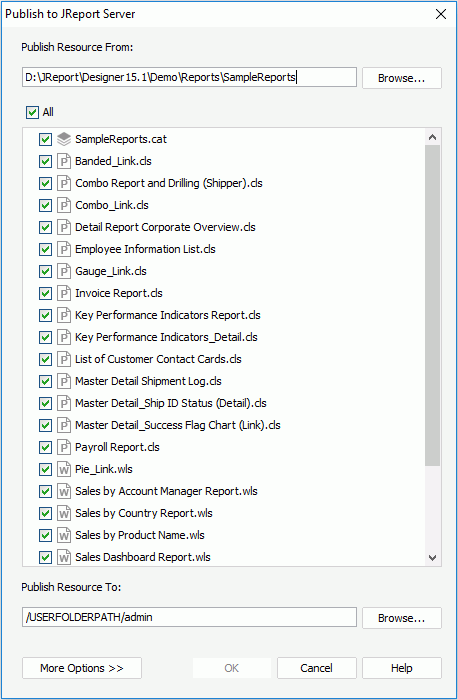Image resolution: width=458 pixels, height=700 pixels.
Task: Select the Master Detail_Success Flag Chart (Link).cls name
Action: [x=178, y=425]
